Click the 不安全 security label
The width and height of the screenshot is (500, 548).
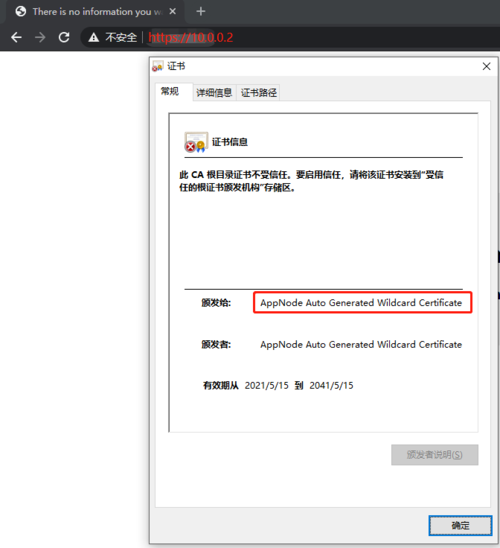(x=121, y=37)
